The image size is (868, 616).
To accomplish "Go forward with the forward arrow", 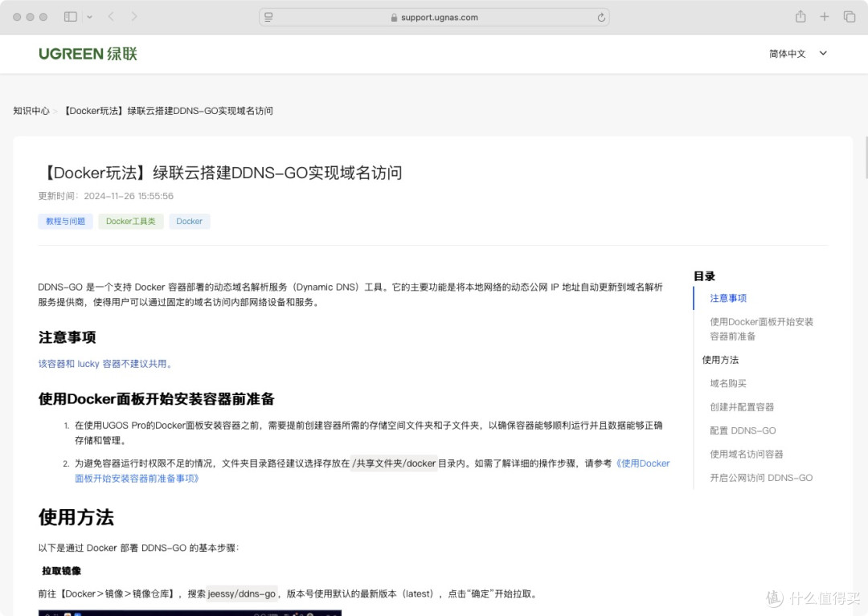I will pos(134,17).
